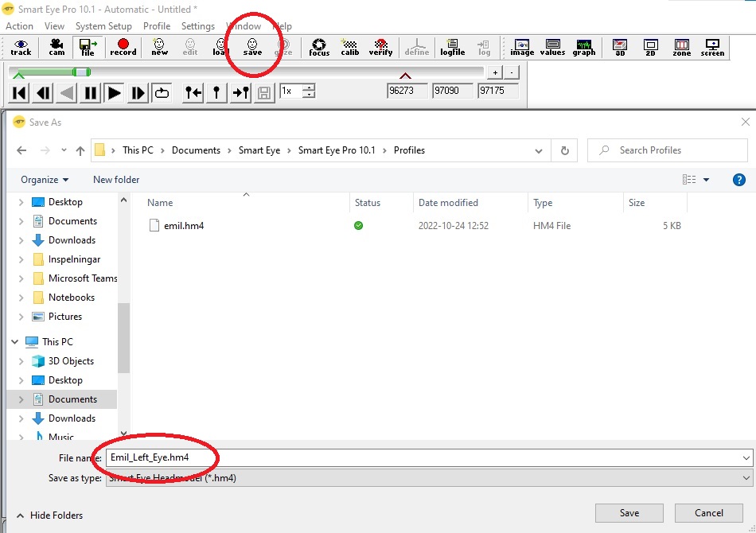
Task: Play the recording forward
Action: coord(114,92)
